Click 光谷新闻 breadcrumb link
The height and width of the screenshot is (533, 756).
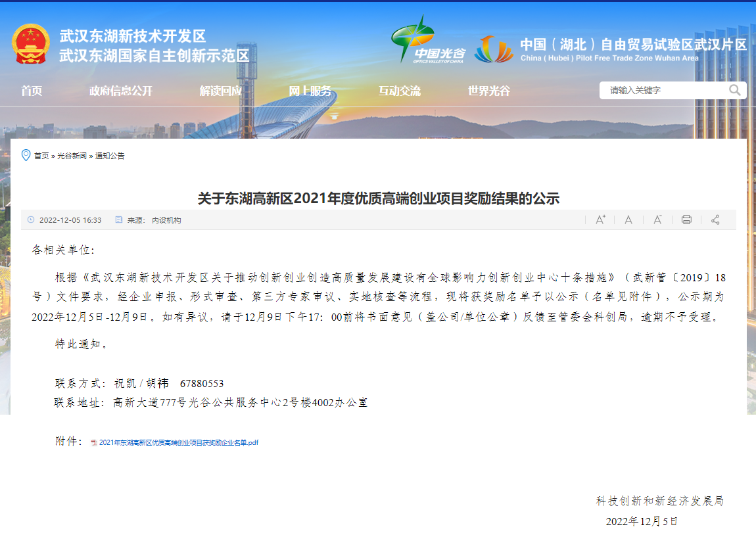[x=72, y=156]
